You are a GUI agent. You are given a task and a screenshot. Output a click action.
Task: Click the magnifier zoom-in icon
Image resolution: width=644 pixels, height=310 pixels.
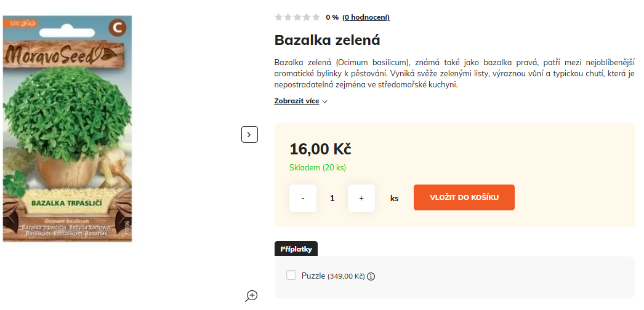coord(251,296)
